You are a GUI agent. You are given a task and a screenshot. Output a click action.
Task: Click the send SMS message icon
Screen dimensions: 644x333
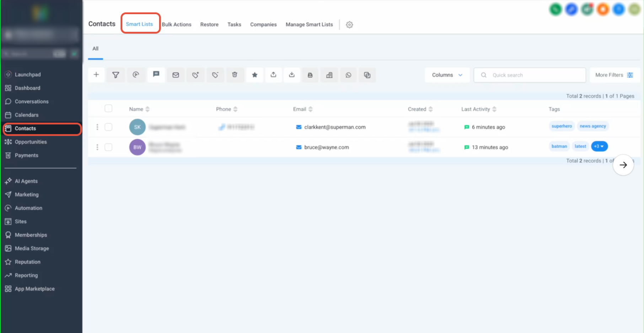(156, 75)
